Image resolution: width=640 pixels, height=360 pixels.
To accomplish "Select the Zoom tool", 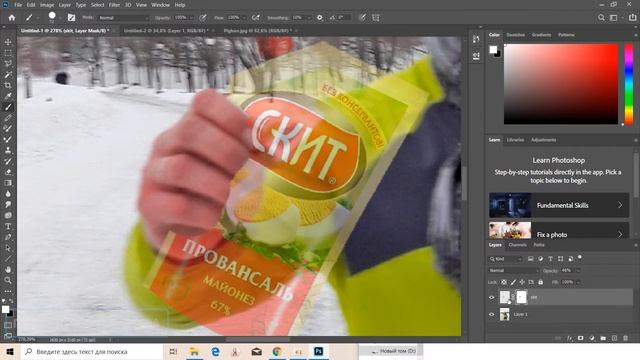I will [x=8, y=280].
